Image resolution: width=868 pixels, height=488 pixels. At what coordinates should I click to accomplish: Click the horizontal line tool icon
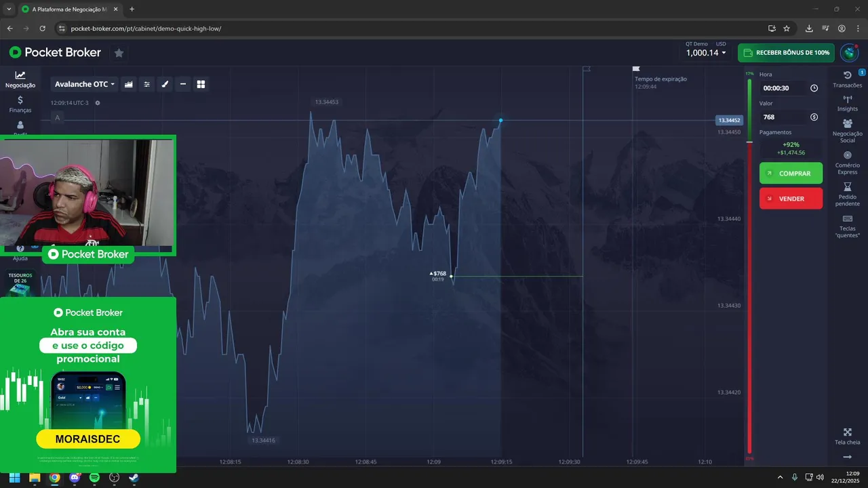(x=183, y=84)
